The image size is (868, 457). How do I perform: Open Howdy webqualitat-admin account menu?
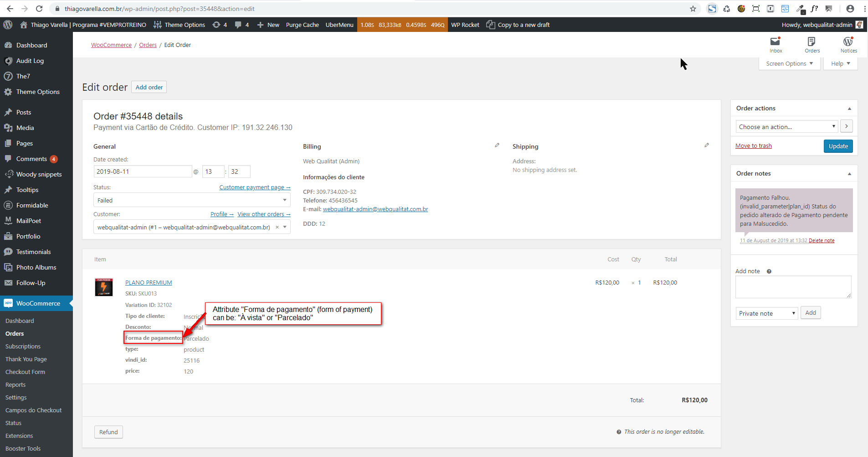(822, 25)
